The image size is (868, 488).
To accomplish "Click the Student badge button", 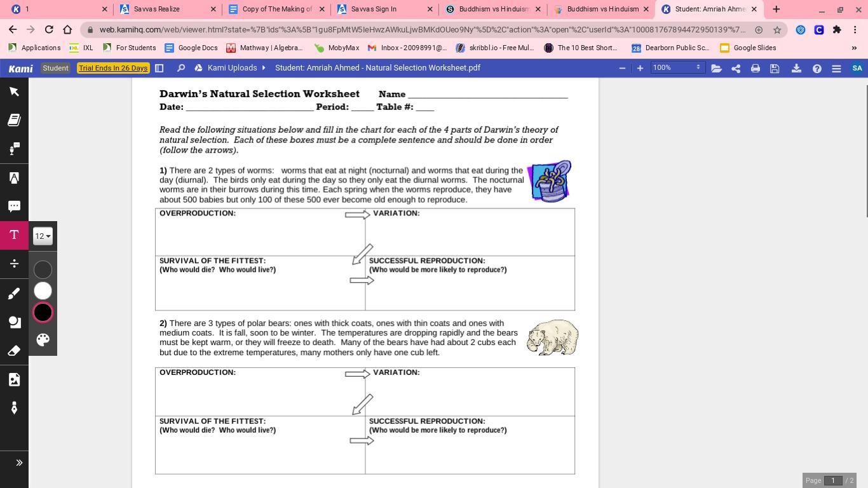I will tap(55, 68).
